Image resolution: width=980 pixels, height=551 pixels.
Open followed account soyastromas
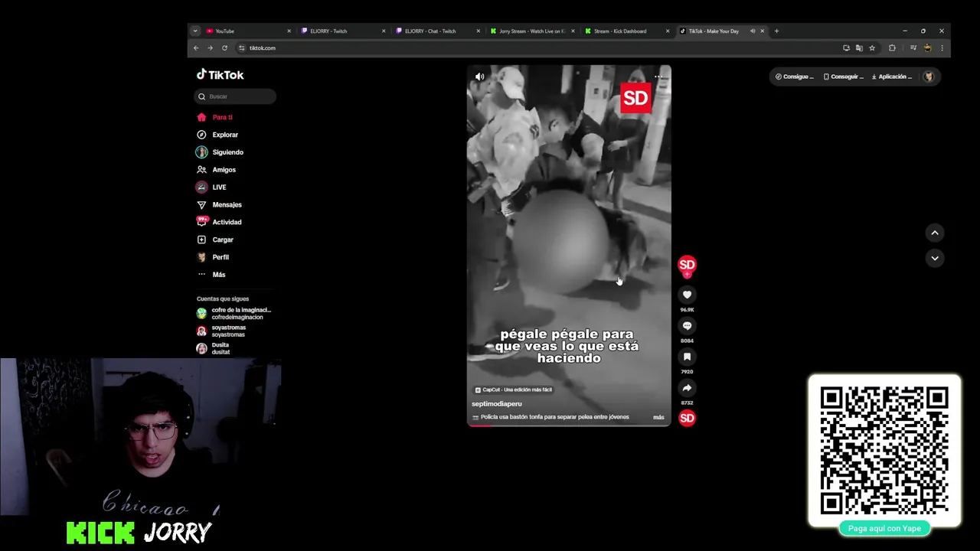[221, 331]
